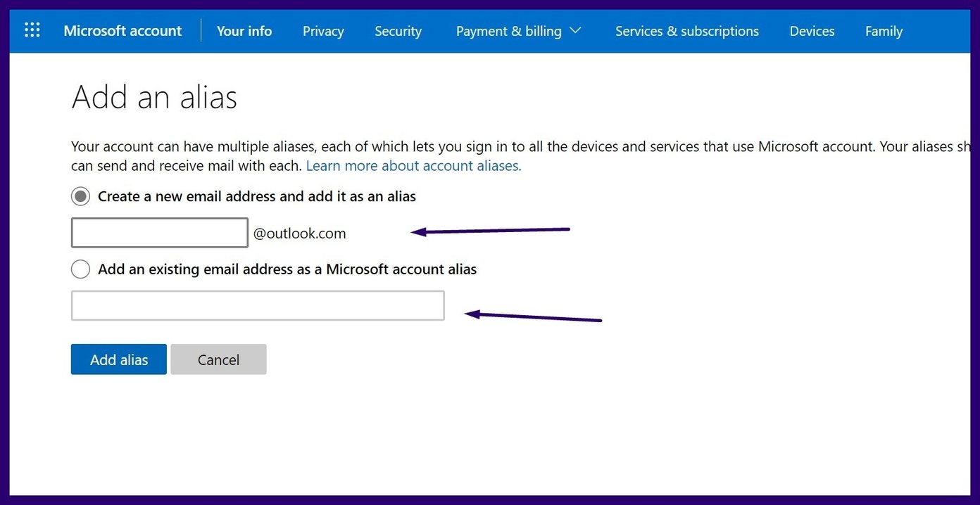Focus the new @outlook.com alias field

(160, 233)
